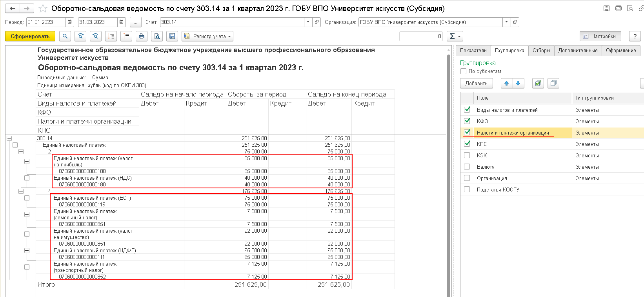The width and height of the screenshot is (644, 297).
Task: Open calendar for end date 31.03.2023
Action: (x=122, y=22)
